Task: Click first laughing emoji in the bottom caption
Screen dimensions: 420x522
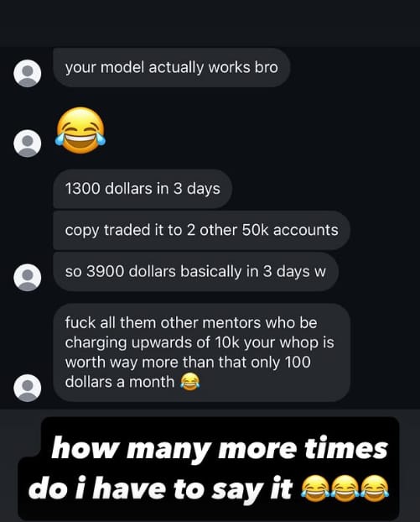Action: [x=314, y=488]
